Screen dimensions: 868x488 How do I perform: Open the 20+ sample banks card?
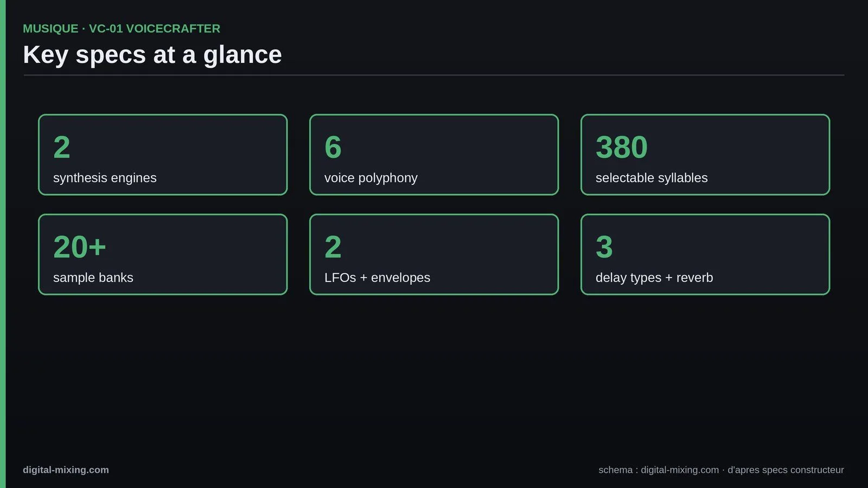pyautogui.click(x=163, y=254)
